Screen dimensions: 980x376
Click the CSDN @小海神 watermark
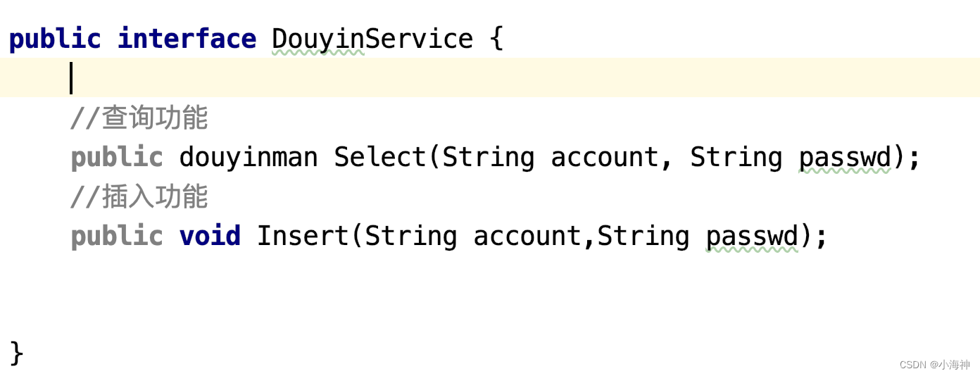pos(934,364)
